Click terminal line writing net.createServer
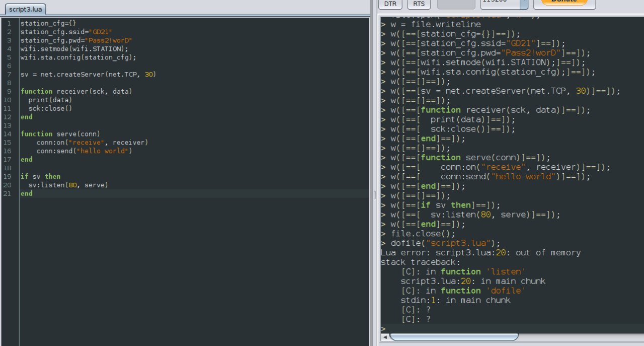The image size is (644, 346). [501, 91]
